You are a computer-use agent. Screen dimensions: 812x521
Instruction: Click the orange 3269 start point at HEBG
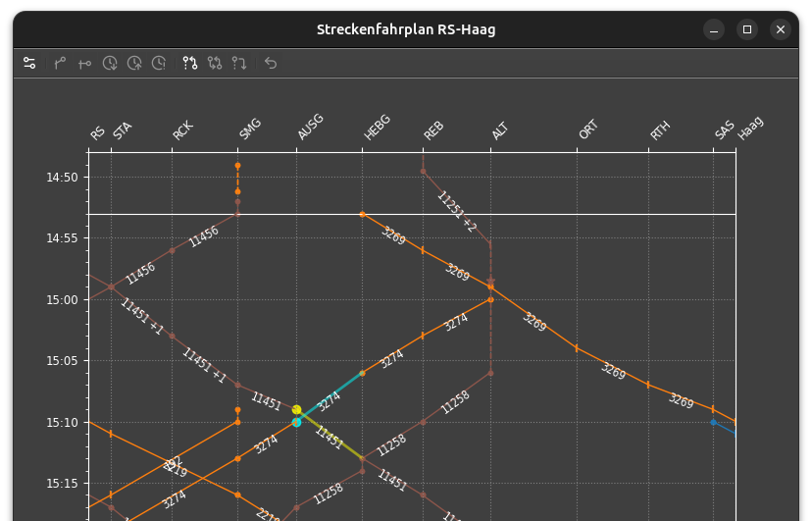[363, 214]
